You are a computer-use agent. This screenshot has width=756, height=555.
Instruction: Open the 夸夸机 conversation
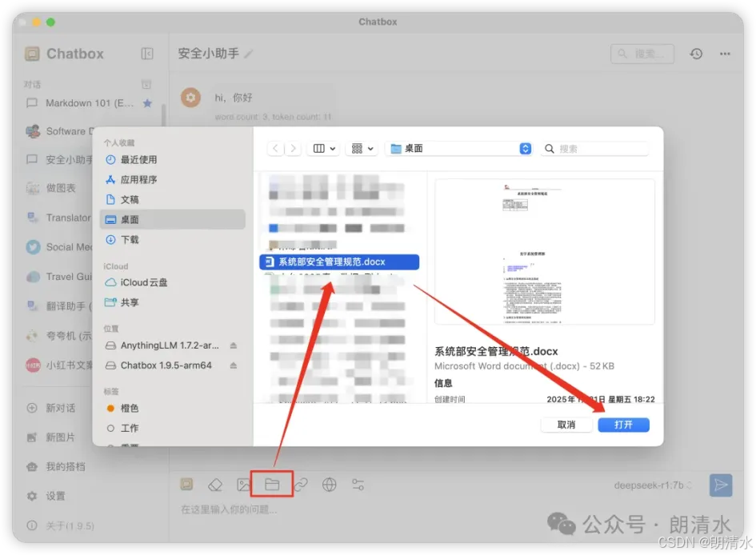59,336
